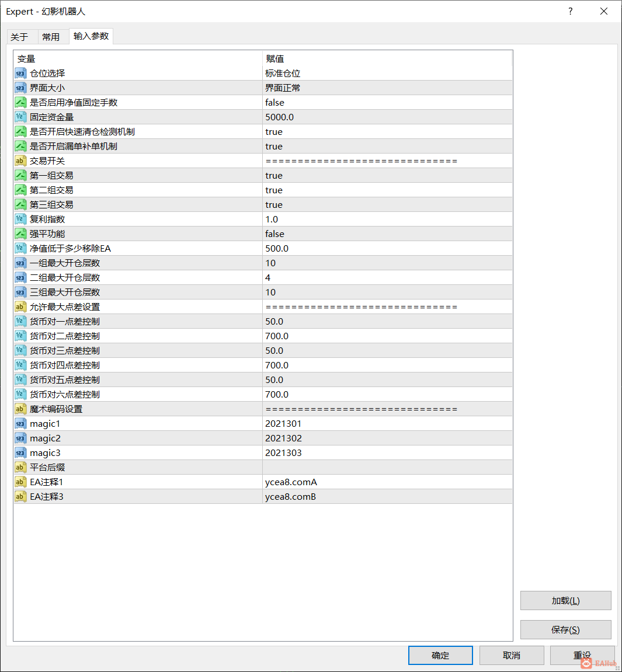Screen dimensions: 622x672
Task: Click the double icon beside 净值低于多少移除EA
Action: point(20,248)
